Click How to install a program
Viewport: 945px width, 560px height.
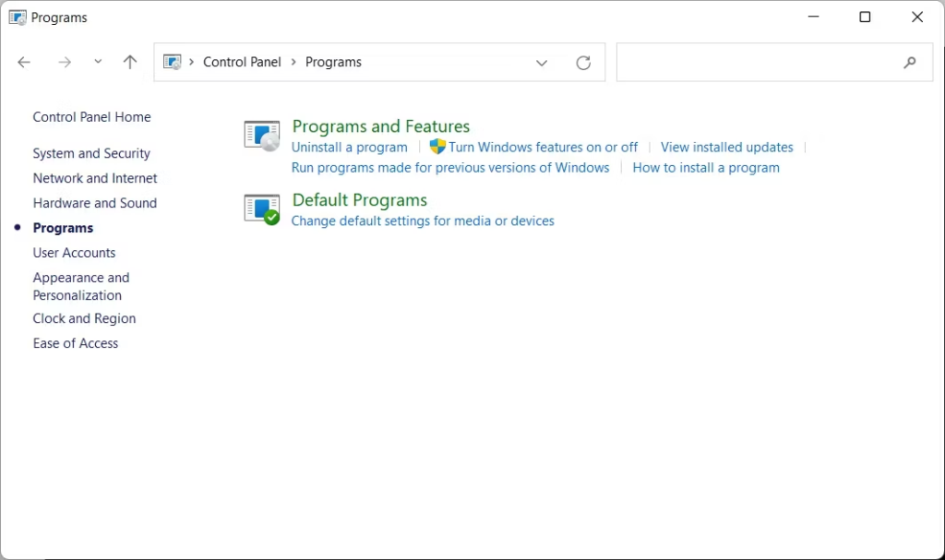(x=706, y=168)
